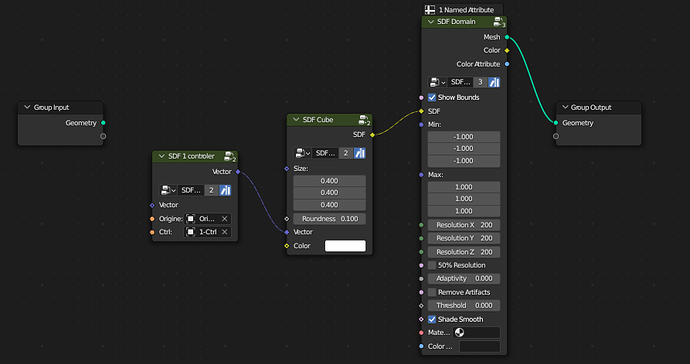
Task: Click Mesh output socket on SDF Domain
Action: pos(507,37)
